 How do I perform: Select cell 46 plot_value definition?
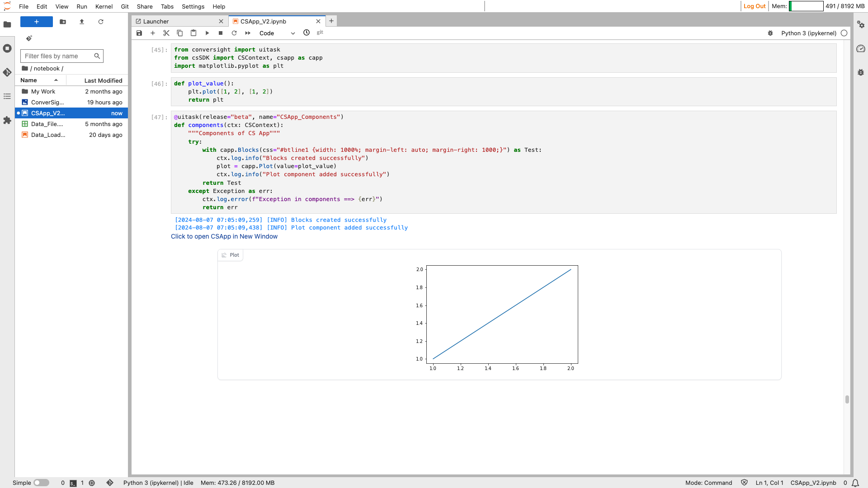504,92
